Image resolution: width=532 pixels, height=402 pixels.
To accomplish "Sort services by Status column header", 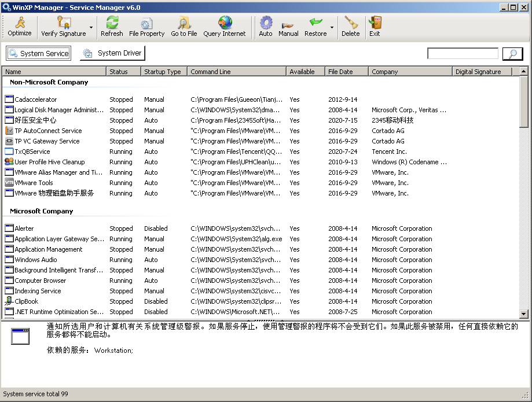I will click(123, 72).
